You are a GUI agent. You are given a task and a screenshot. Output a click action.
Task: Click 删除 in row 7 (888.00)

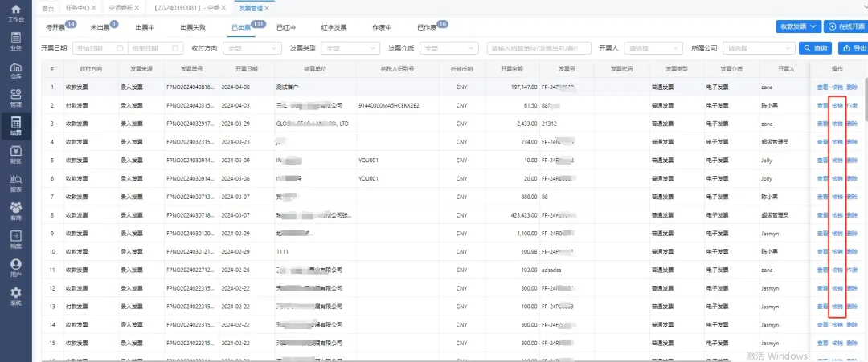coord(852,197)
